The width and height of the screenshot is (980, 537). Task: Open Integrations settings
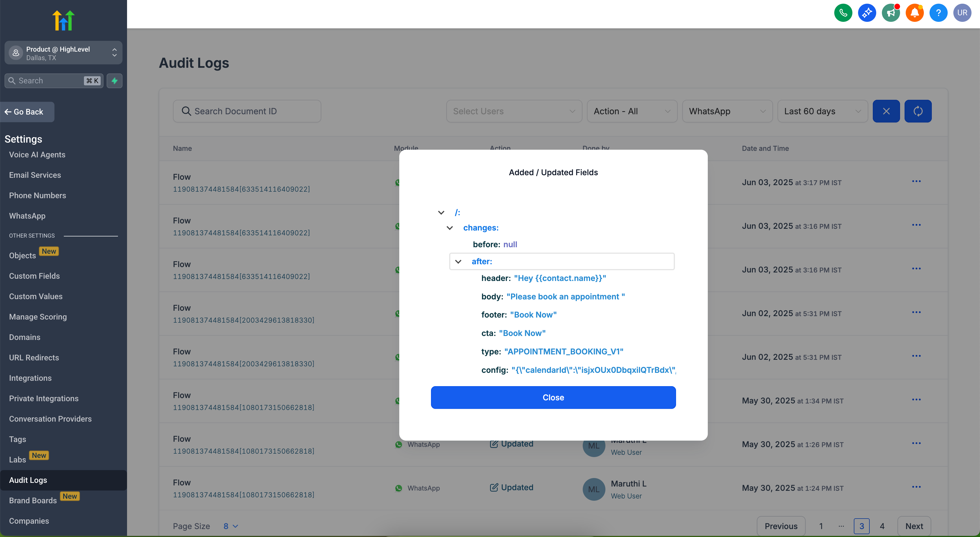[x=30, y=379]
